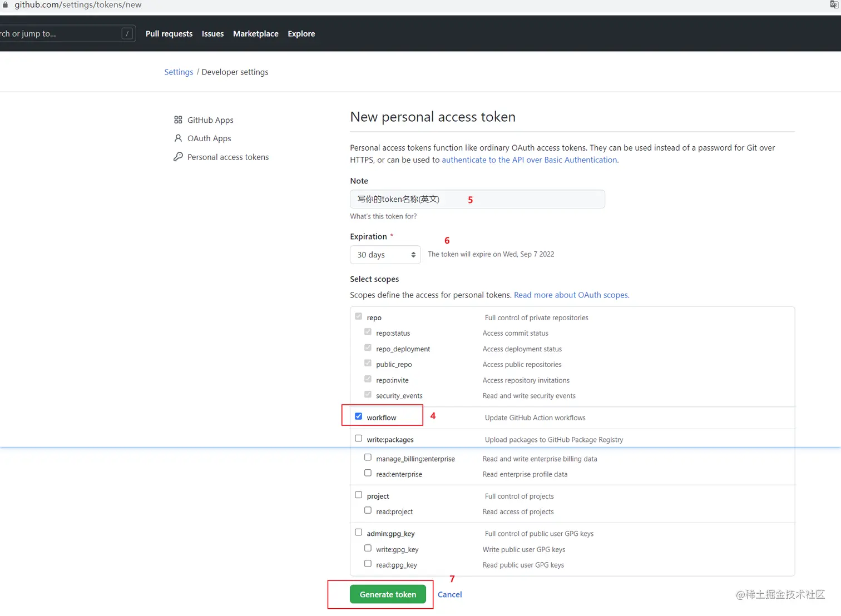Click the Generate token button
Screen dimensions: 841x616
click(x=388, y=594)
